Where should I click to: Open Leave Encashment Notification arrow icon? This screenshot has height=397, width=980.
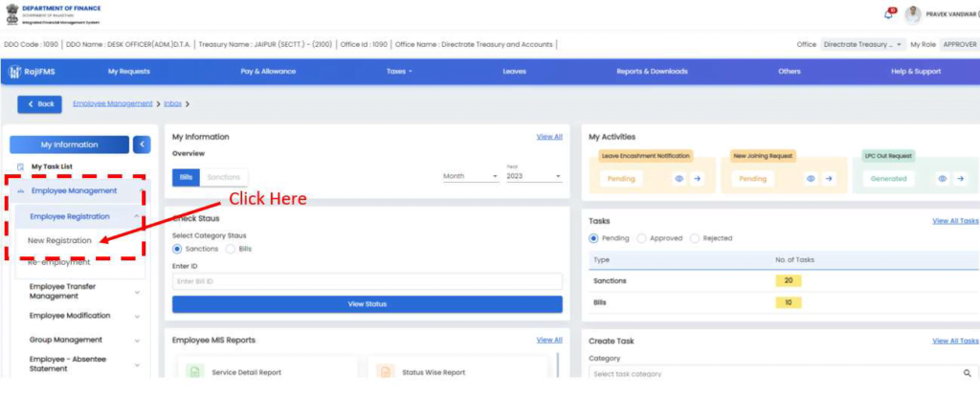(697, 179)
